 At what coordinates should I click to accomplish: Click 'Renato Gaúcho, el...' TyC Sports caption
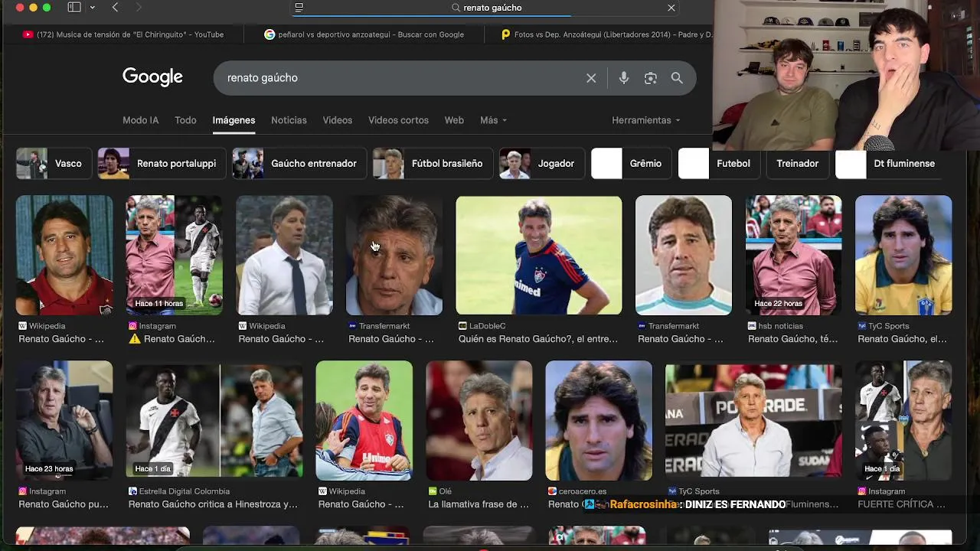tap(902, 339)
